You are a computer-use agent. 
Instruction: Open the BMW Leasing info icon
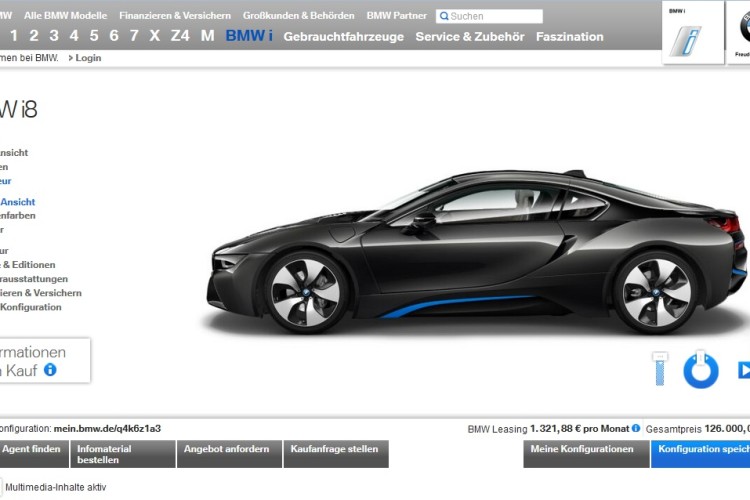pos(636,428)
